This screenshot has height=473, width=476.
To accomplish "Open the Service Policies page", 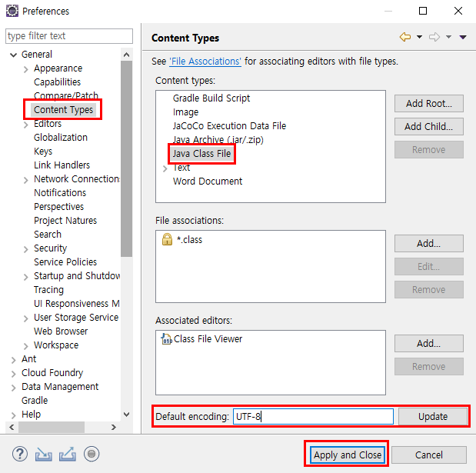I will [65, 261].
